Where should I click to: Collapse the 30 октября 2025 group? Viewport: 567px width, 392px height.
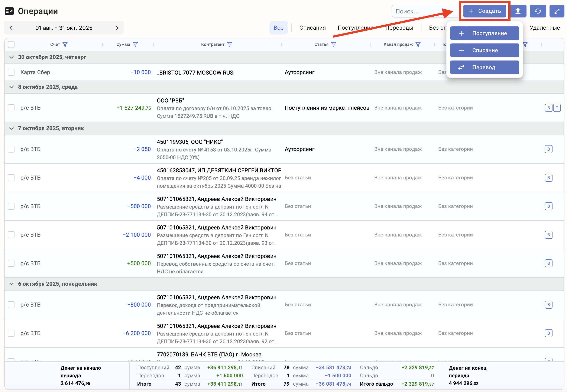tap(11, 57)
